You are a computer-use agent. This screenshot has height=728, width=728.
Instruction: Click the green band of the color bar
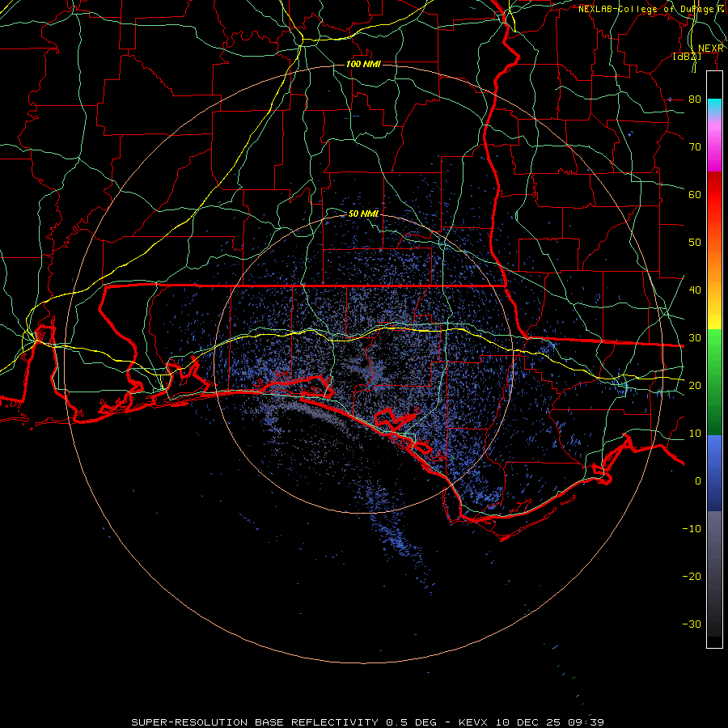coord(714,382)
